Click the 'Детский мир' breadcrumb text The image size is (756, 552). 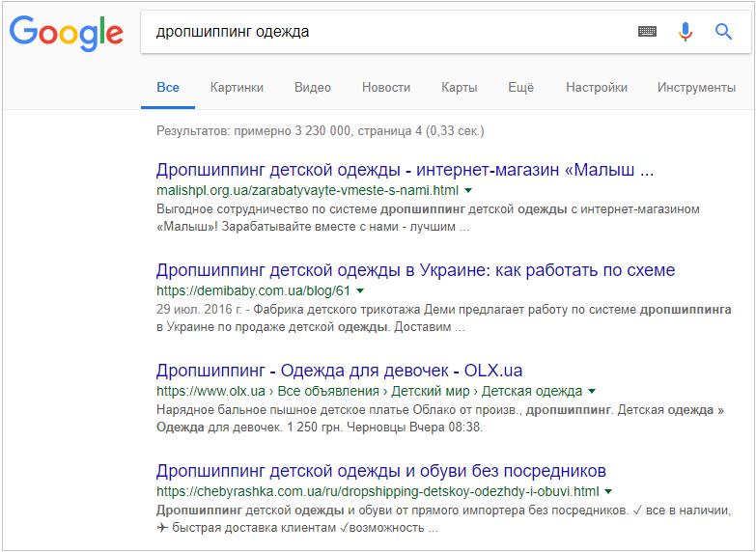[430, 391]
